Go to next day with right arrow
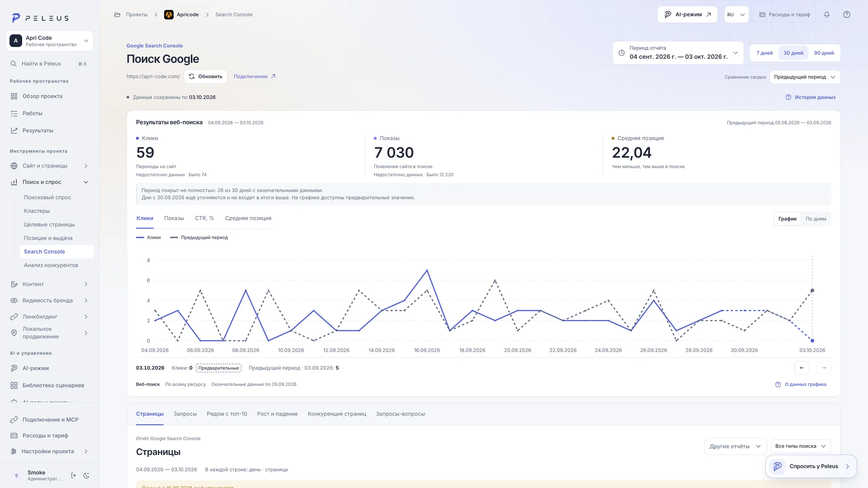 click(x=824, y=368)
